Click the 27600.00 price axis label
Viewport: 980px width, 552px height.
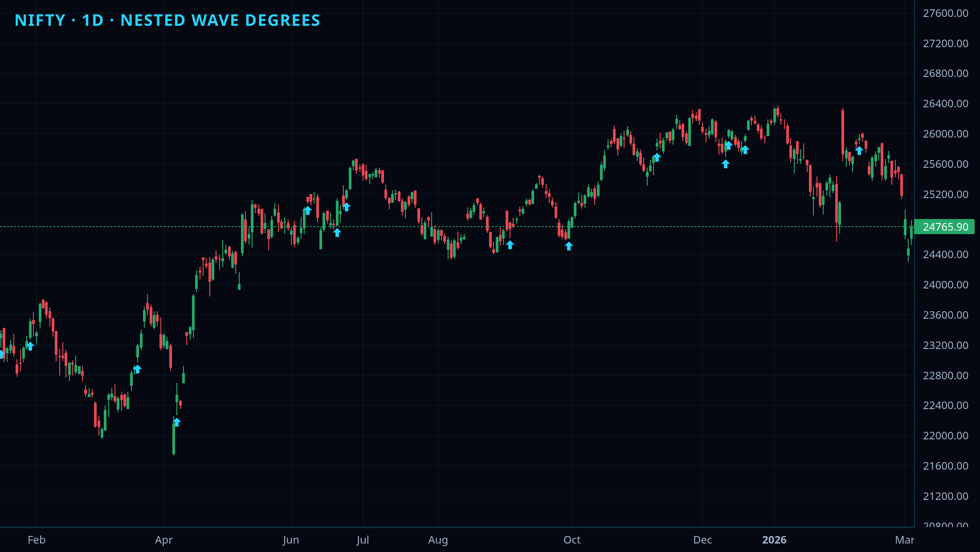click(x=945, y=13)
